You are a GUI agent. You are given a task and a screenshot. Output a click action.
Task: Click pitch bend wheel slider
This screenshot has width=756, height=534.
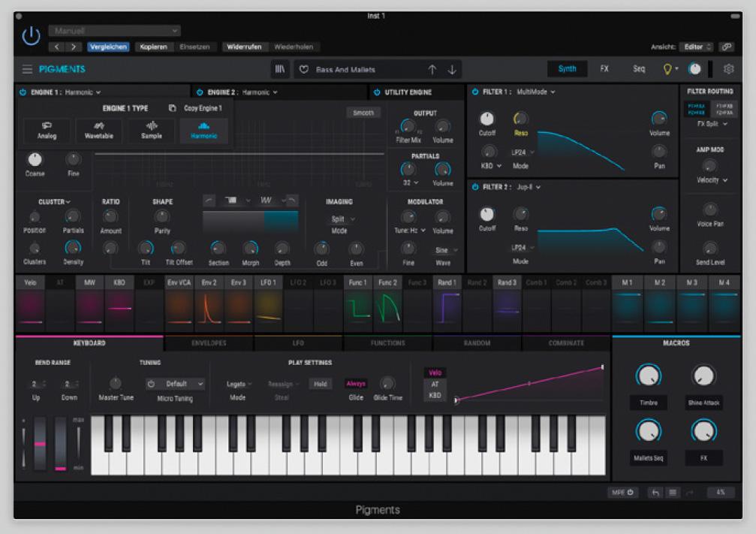[x=40, y=443]
